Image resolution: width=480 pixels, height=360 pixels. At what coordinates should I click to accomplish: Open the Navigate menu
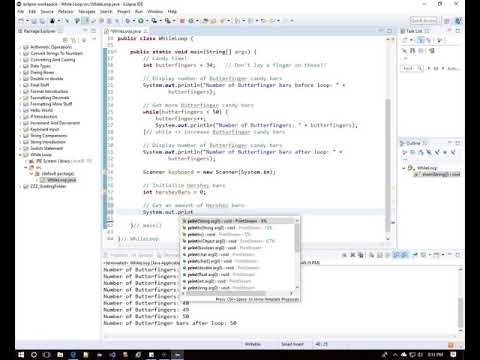[87, 11]
